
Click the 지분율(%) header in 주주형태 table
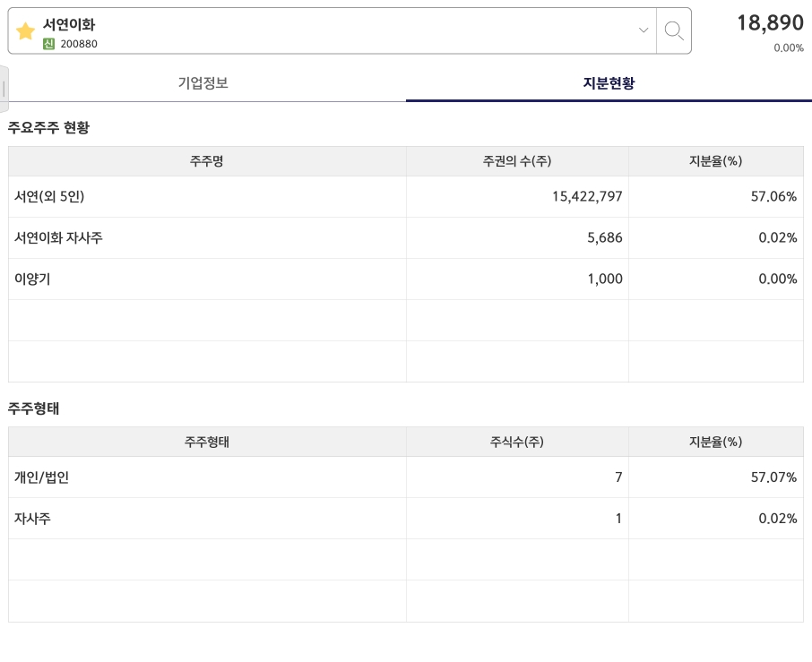coord(716,442)
